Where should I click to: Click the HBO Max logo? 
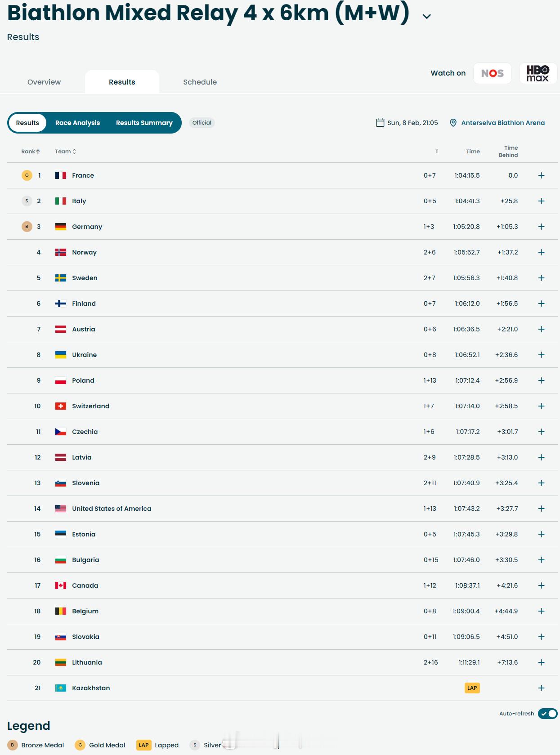pyautogui.click(x=538, y=73)
